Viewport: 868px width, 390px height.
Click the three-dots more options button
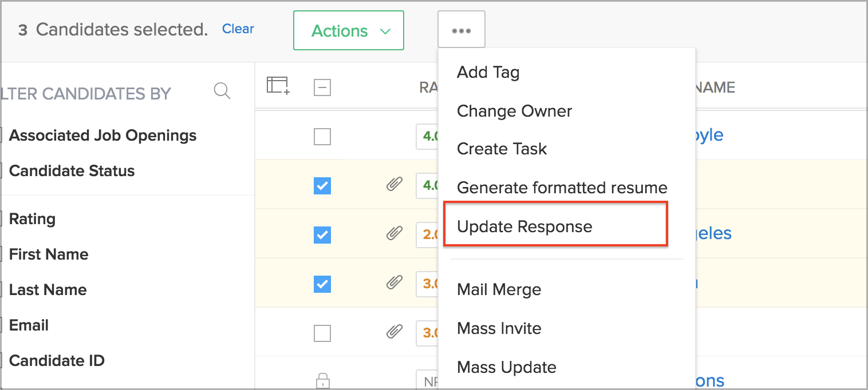point(461,30)
